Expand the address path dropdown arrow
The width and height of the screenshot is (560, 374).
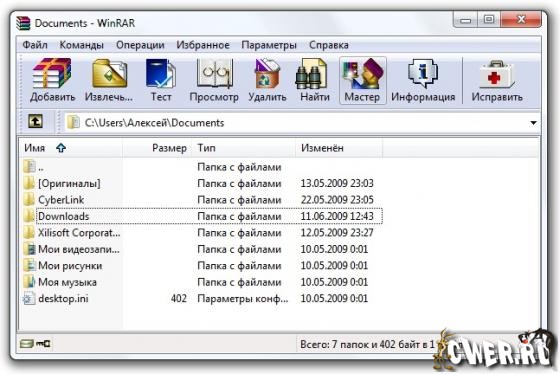coord(533,123)
